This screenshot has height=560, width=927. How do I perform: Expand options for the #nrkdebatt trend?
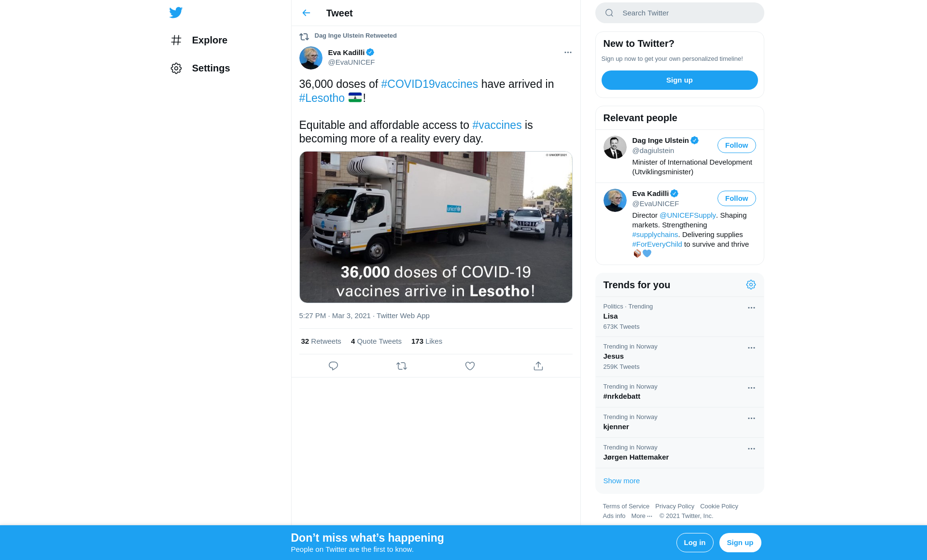[x=751, y=388]
